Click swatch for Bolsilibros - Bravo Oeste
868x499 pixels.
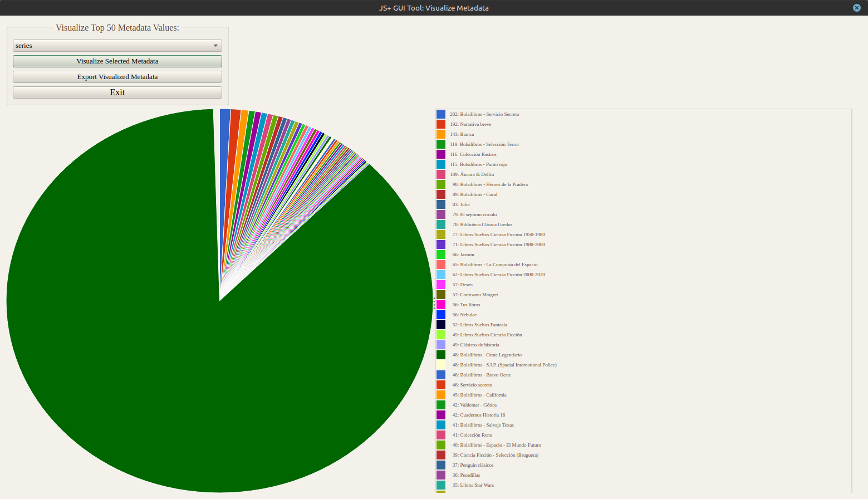[441, 375]
